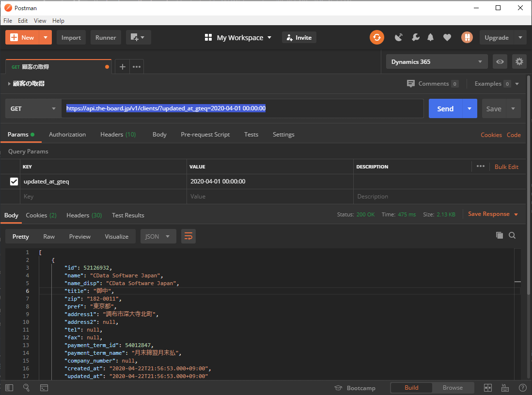The height and width of the screenshot is (395, 532).
Task: Click the orange sync status icon
Action: [x=376, y=37]
